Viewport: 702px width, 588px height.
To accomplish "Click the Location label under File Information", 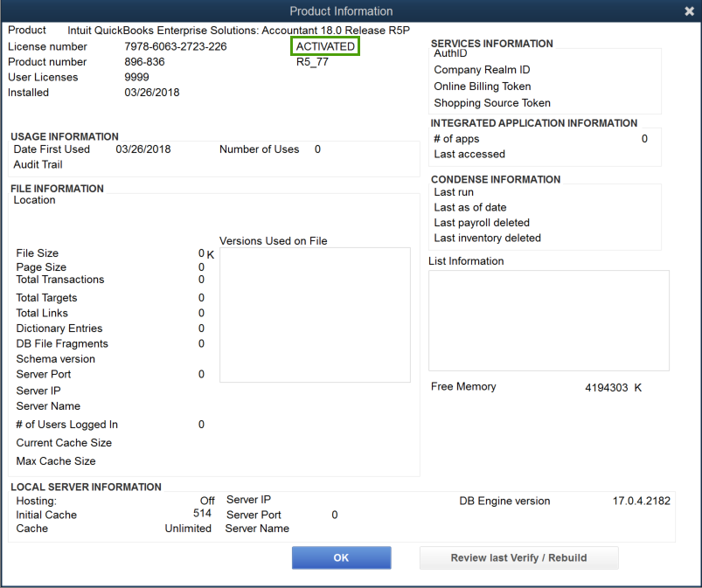I will (x=34, y=200).
